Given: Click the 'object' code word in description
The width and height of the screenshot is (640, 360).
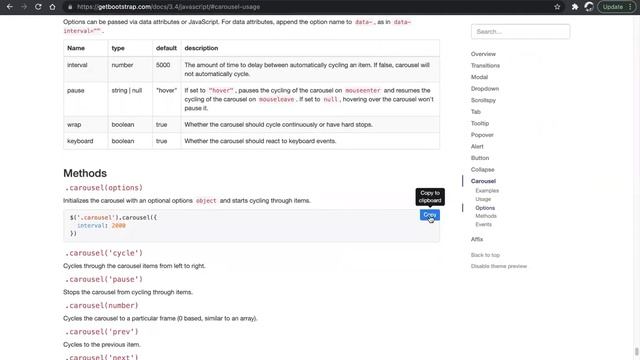Looking at the screenshot, I should pos(206,201).
